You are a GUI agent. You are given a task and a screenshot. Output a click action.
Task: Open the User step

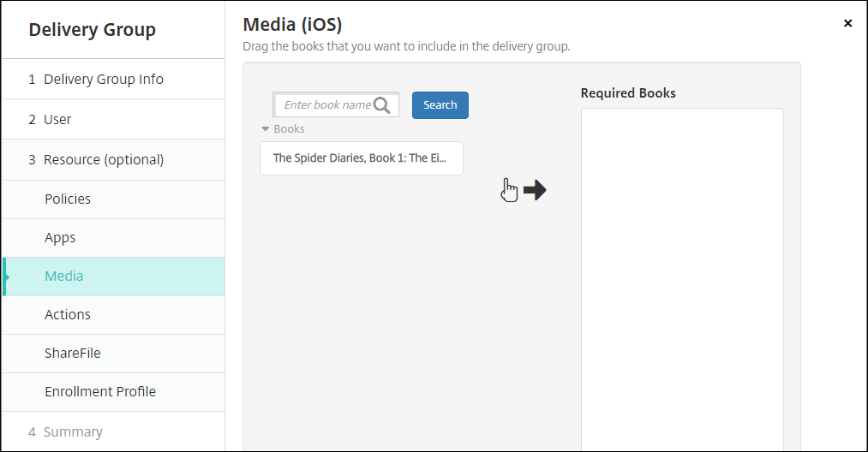click(57, 119)
